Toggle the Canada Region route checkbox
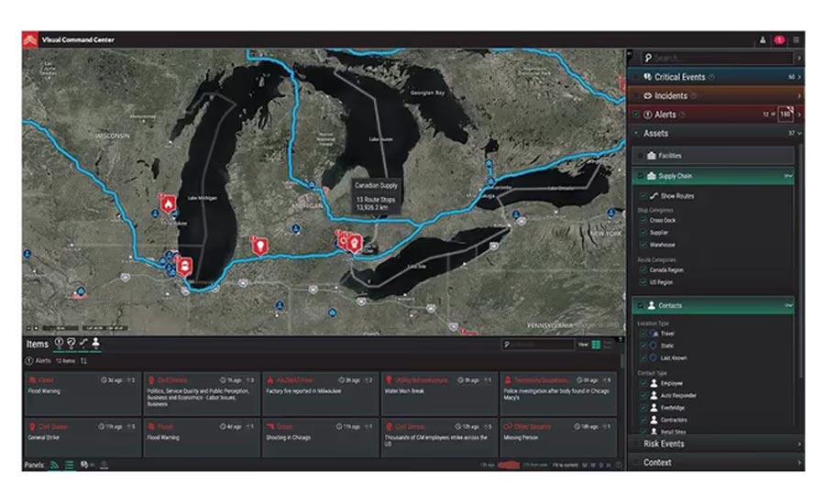Screen dimensions: 825x504 pyautogui.click(x=643, y=270)
